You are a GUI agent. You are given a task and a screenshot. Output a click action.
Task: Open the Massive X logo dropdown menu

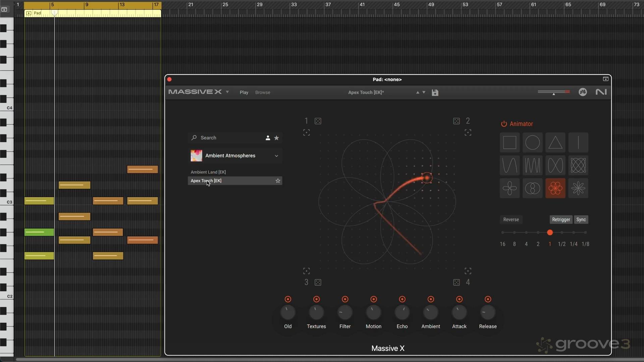(x=227, y=92)
